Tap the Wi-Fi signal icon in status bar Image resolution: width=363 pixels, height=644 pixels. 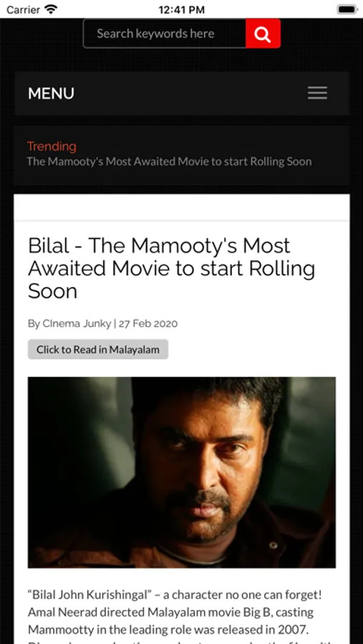point(52,9)
